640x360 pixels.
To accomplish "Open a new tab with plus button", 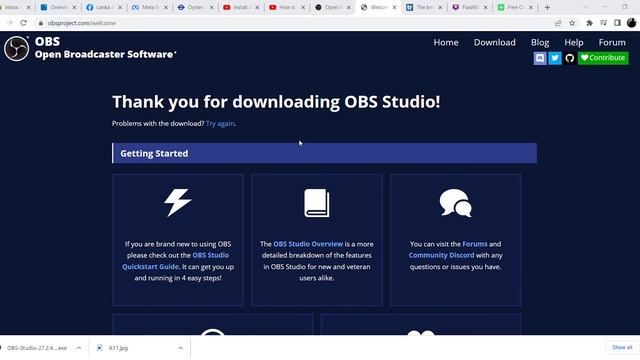I will 547,7.
